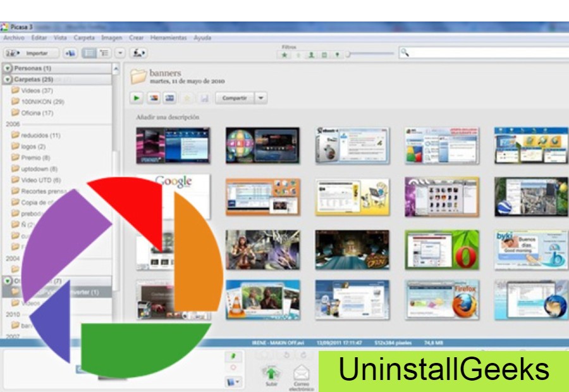
Task: Click the Subir upload button
Action: click(271, 376)
